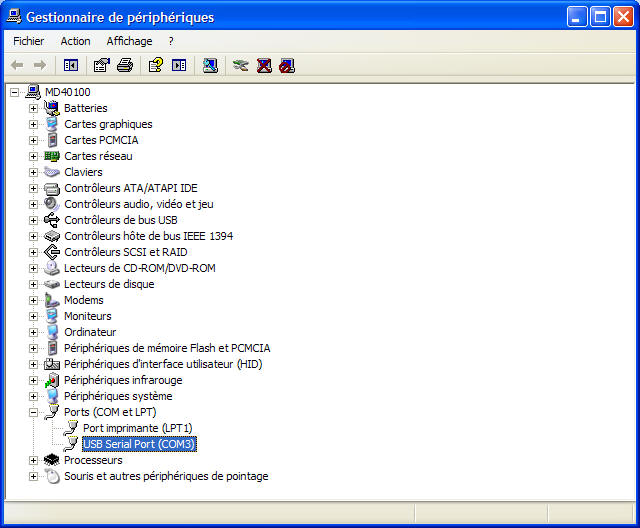Click the action pane toolbar icon right of Help
The height and width of the screenshot is (528, 640).
click(x=179, y=65)
